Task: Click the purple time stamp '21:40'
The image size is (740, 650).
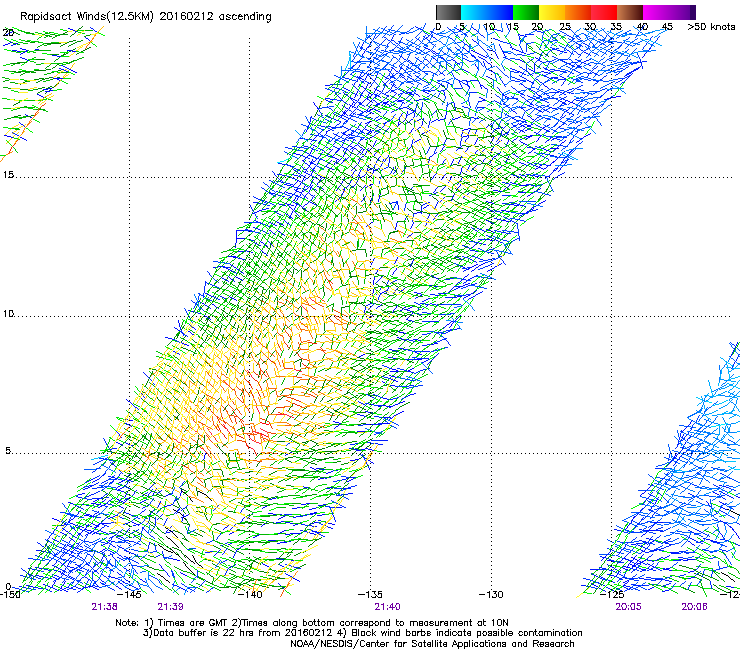Action: pyautogui.click(x=387, y=607)
